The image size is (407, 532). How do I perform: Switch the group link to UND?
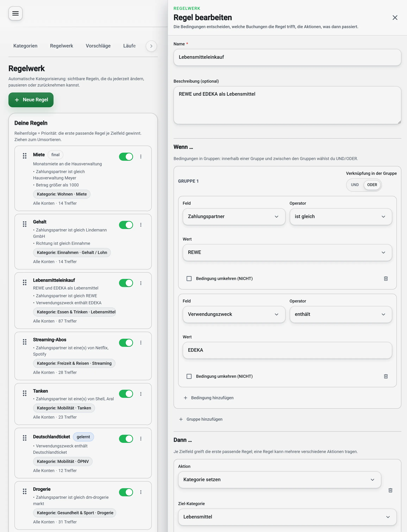(x=355, y=185)
